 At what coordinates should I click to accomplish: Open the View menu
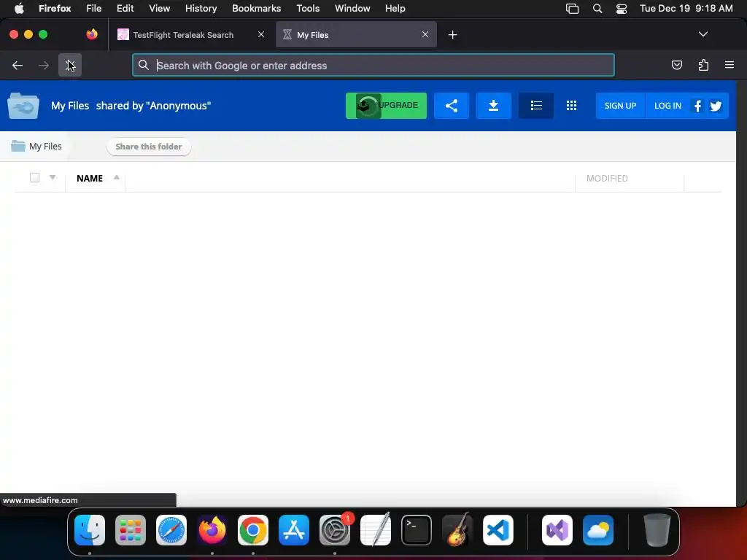coord(159,9)
